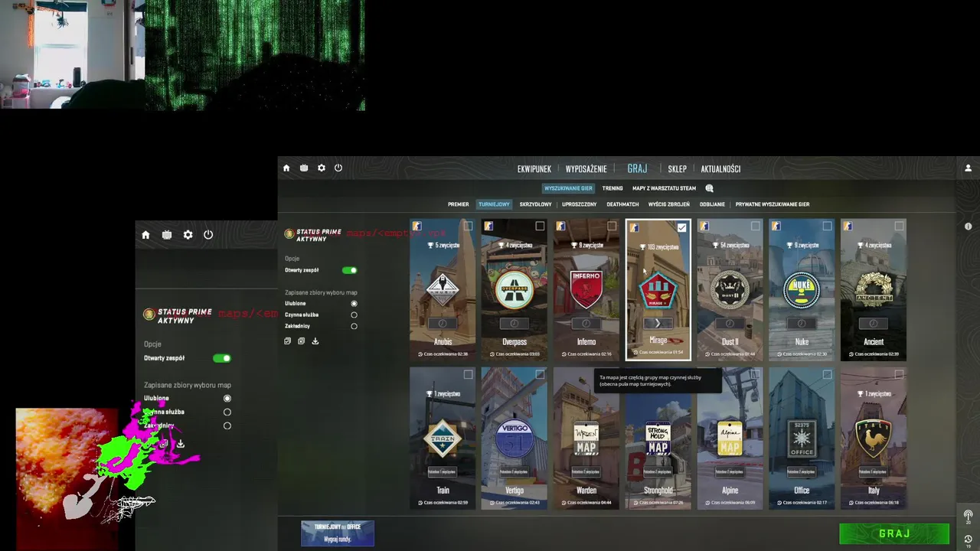Click the Inferno shield badge

[586, 290]
